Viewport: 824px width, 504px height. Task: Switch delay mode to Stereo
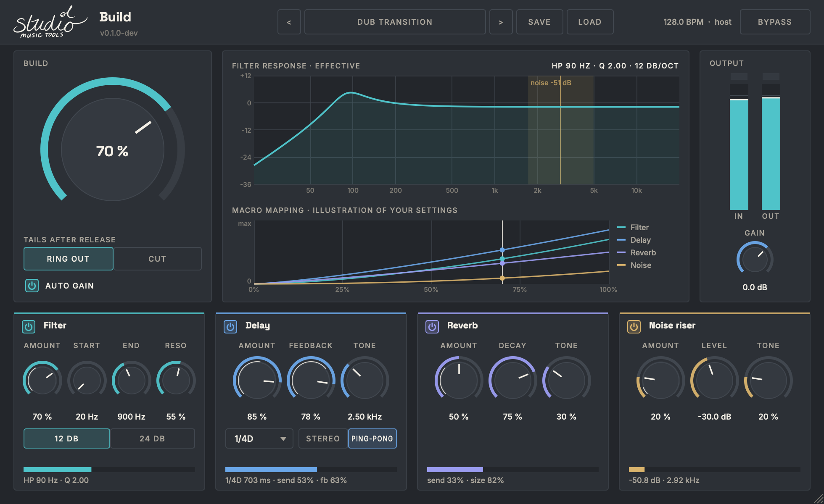click(323, 438)
